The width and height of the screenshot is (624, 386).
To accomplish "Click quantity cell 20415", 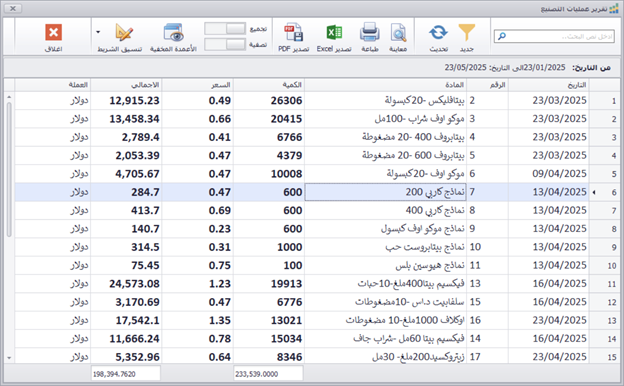I will 269,119.
